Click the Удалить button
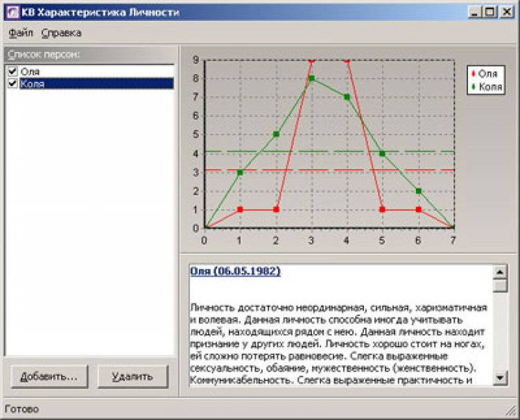 coord(132,376)
